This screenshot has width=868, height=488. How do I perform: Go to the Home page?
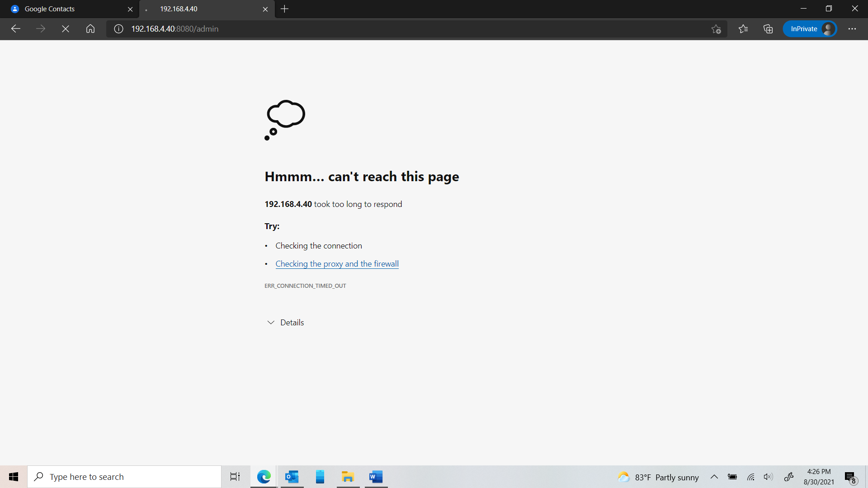tap(90, 29)
